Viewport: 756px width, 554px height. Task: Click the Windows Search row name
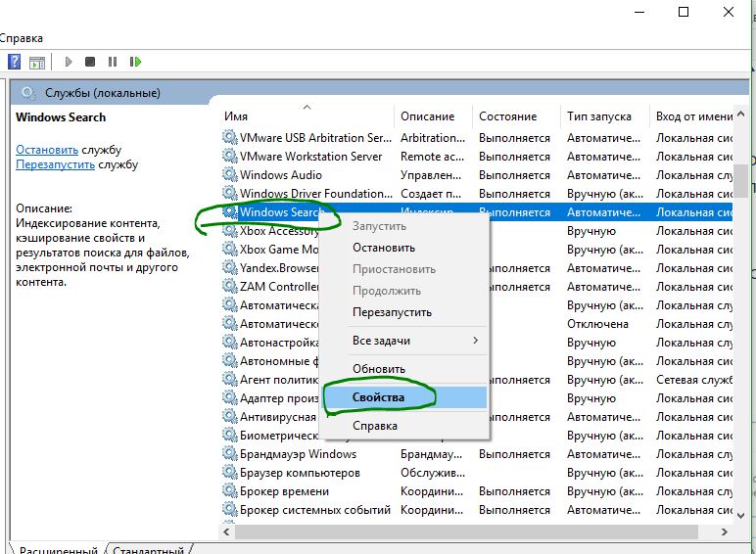pyautogui.click(x=282, y=212)
